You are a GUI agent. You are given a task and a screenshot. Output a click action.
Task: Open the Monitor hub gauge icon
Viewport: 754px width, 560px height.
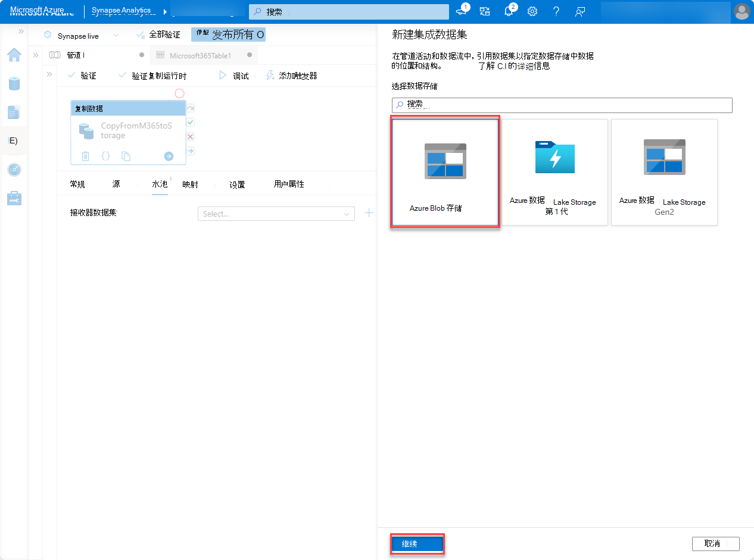(14, 170)
